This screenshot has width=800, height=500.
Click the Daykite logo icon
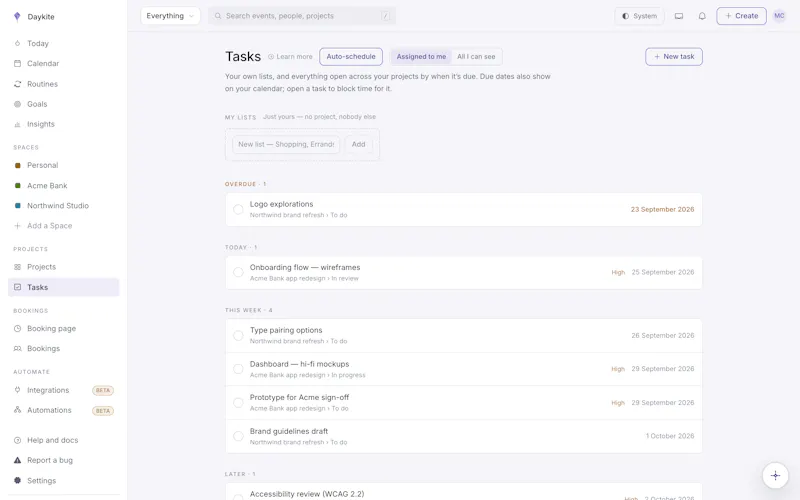[x=17, y=16]
